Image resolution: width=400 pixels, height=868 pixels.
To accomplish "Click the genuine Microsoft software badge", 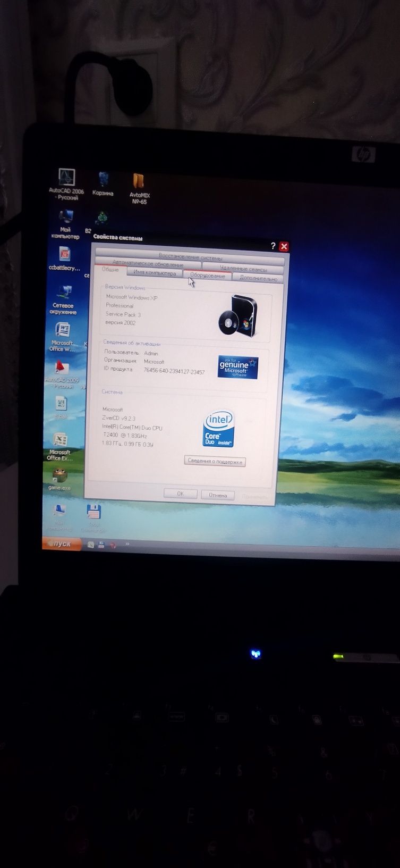I will [x=238, y=367].
